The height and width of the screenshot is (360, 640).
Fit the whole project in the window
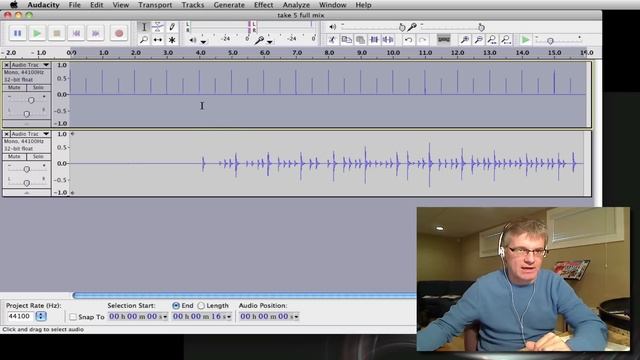[506, 40]
